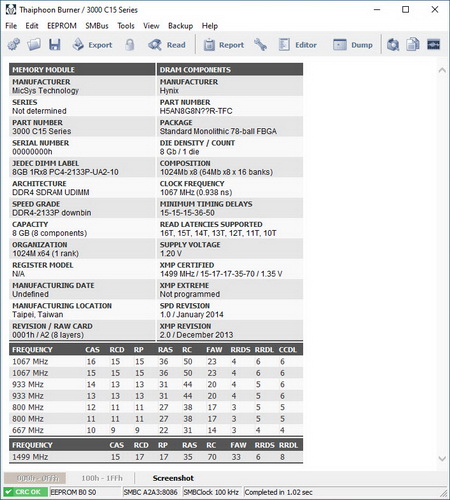Click the 3000 C15 Series part number value

click(x=42, y=131)
